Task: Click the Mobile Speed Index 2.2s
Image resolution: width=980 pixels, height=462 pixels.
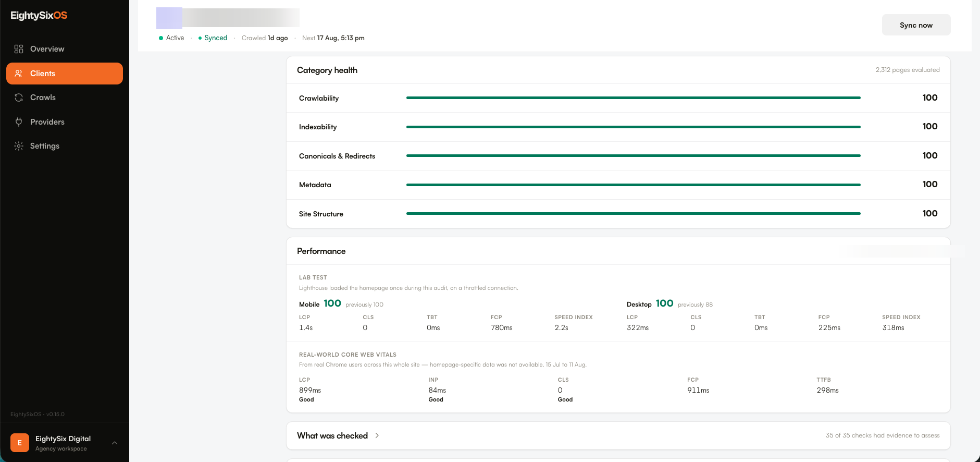Action: tap(562, 327)
